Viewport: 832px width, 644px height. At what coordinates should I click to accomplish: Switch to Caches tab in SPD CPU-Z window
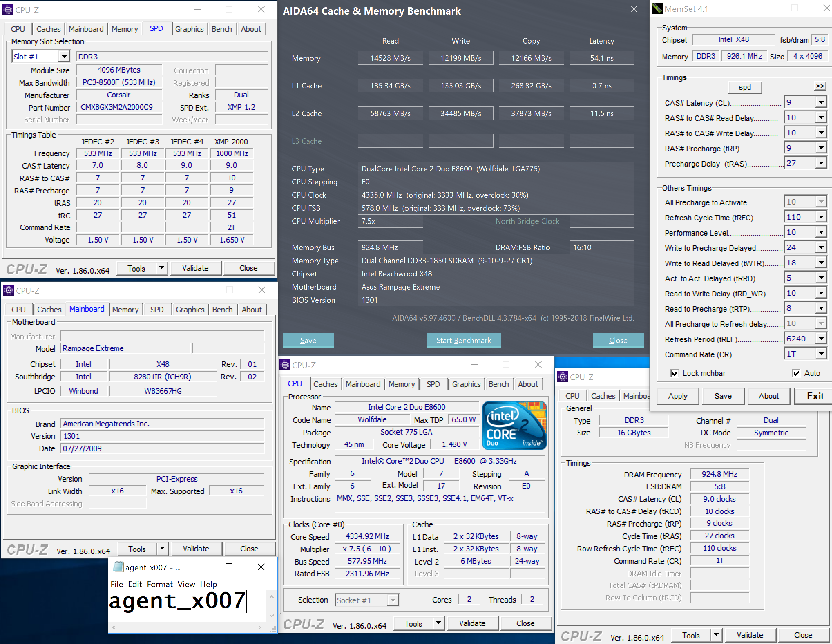(x=48, y=29)
